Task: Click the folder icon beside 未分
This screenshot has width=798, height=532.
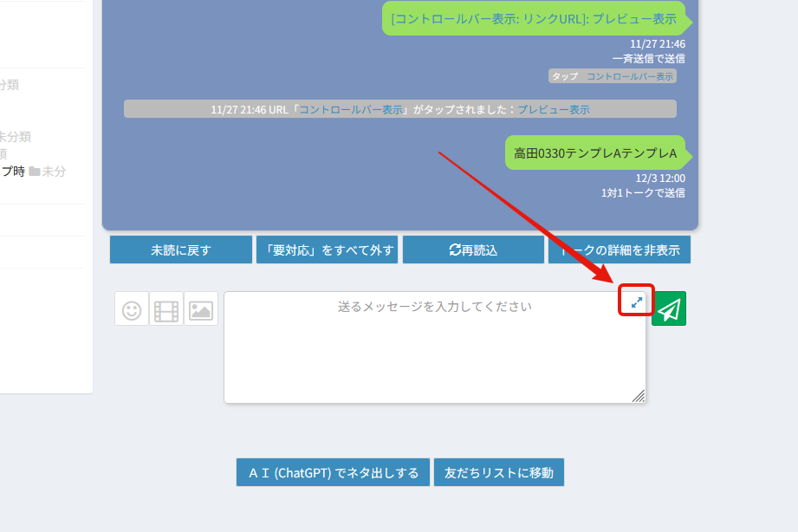Action: [35, 172]
